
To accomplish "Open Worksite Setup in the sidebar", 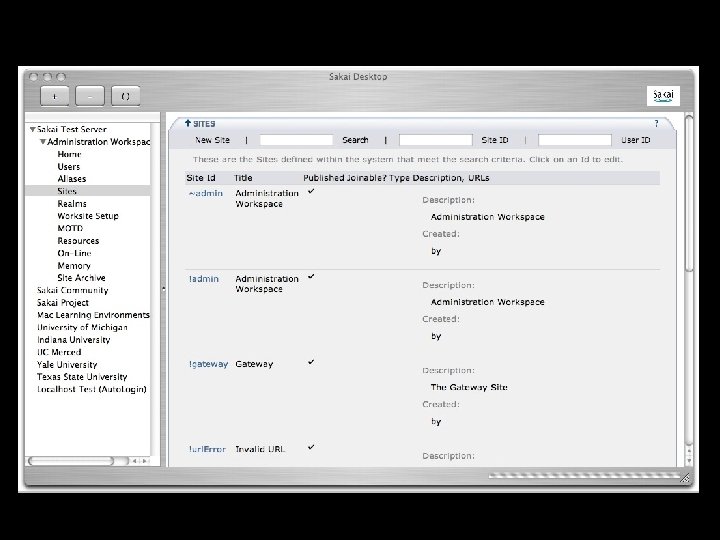I will pyautogui.click(x=88, y=216).
